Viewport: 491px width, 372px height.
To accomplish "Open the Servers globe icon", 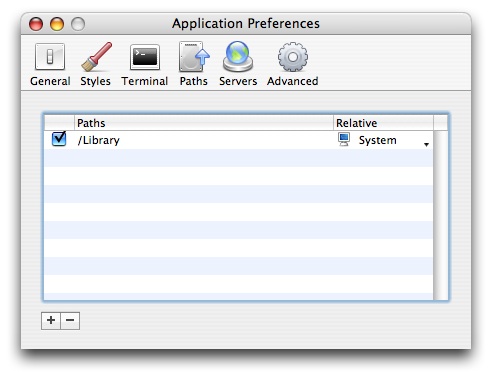I will pos(238,57).
